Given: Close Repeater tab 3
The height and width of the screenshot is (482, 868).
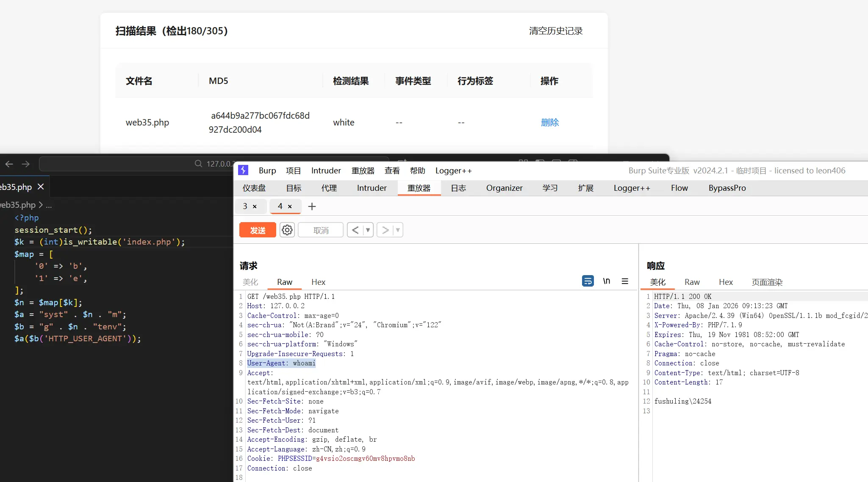Looking at the screenshot, I should [x=255, y=206].
